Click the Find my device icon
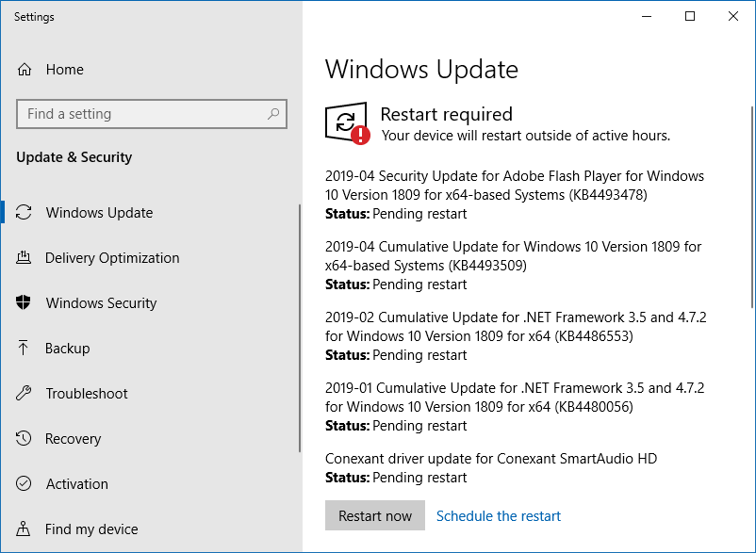This screenshot has width=756, height=553. tap(25, 529)
